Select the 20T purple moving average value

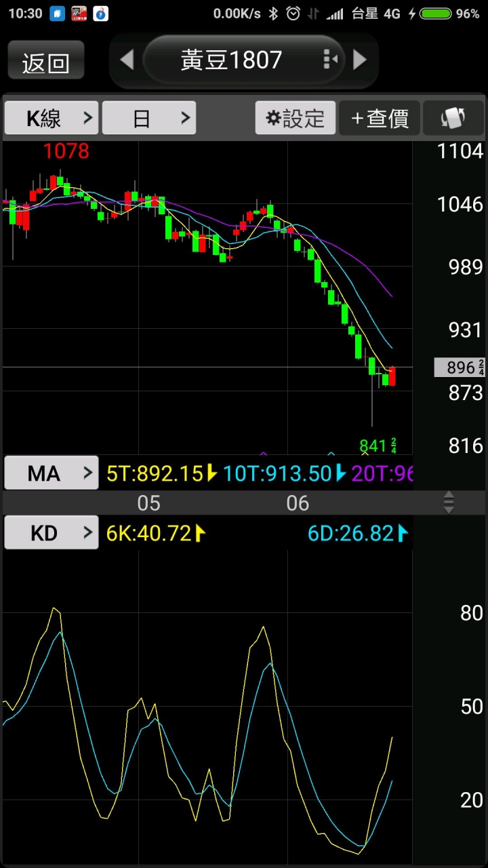tap(382, 473)
